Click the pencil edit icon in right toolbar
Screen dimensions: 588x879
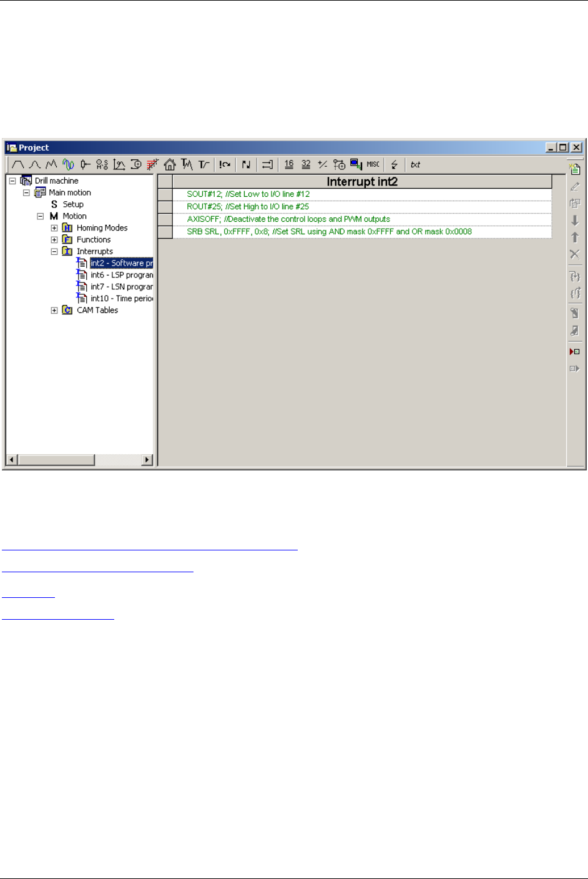pos(575,186)
